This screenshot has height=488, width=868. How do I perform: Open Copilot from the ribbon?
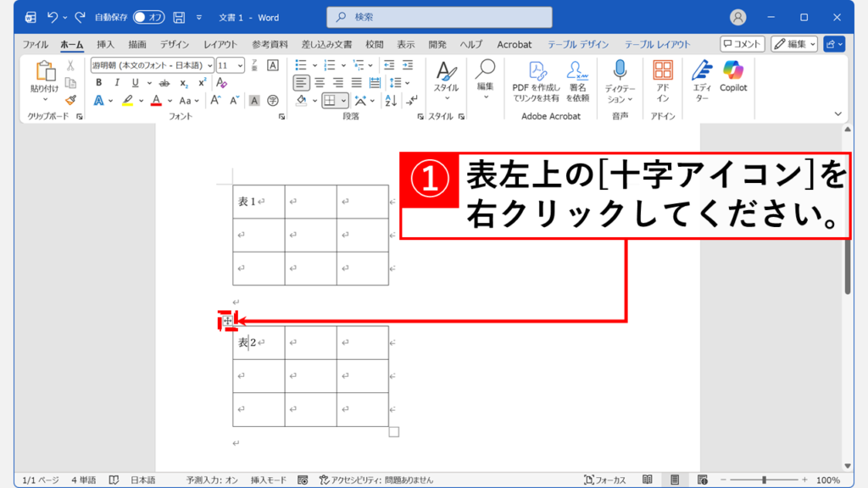coord(732,78)
